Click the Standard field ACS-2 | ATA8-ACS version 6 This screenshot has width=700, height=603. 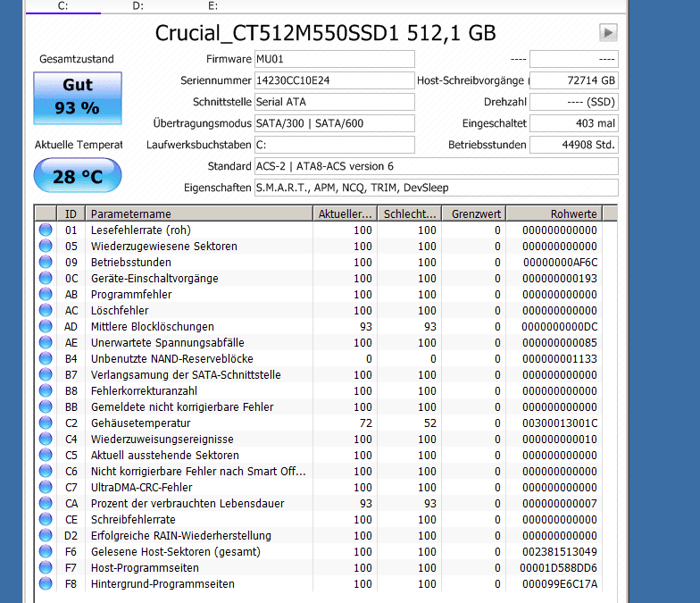pos(436,166)
